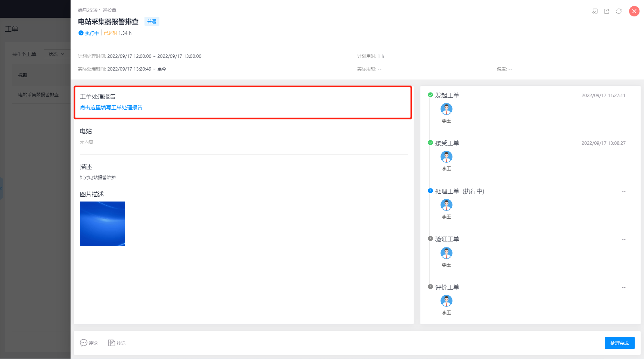Refresh the work order details
The height and width of the screenshot is (359, 644).
click(619, 11)
